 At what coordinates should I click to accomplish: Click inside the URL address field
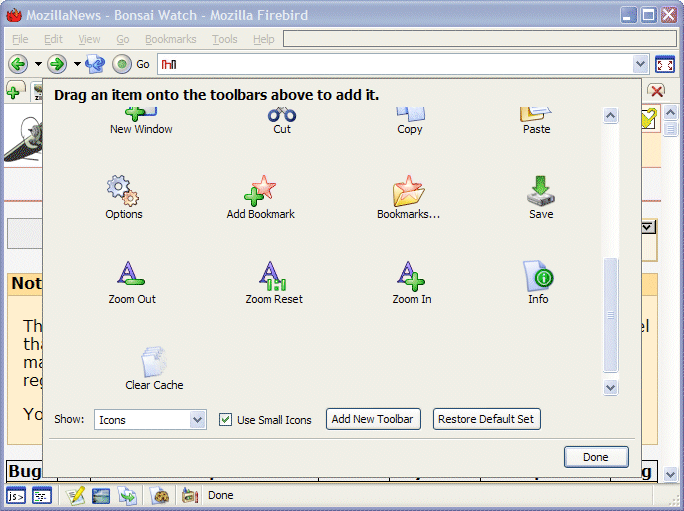pos(400,64)
